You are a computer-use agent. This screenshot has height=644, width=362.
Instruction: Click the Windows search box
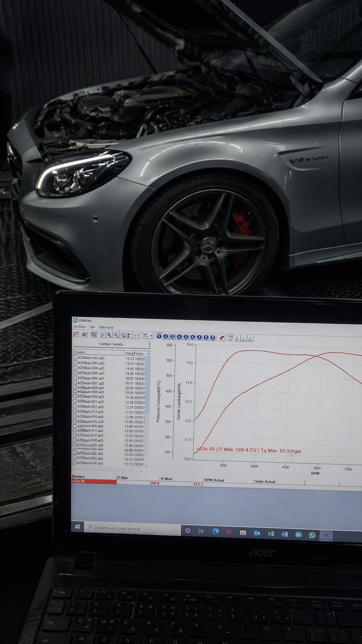click(x=132, y=528)
